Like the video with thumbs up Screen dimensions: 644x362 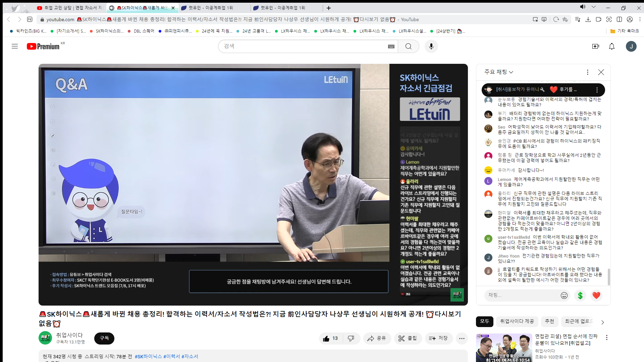point(330,338)
